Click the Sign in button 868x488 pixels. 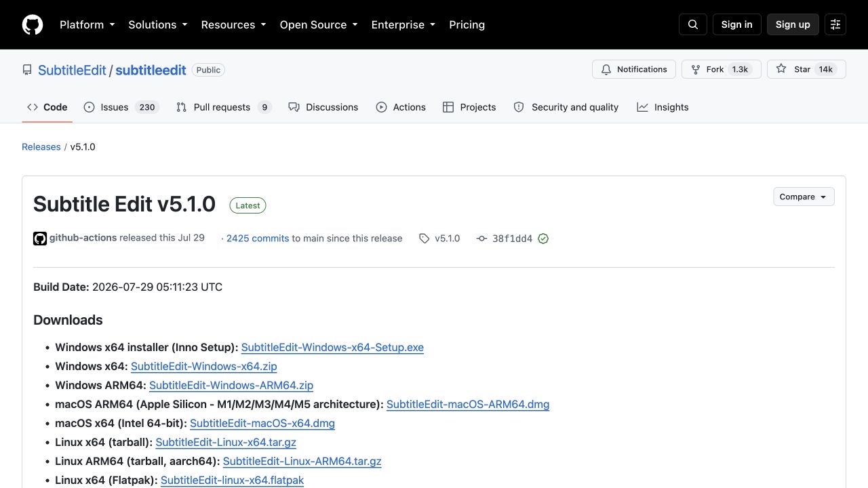click(737, 24)
